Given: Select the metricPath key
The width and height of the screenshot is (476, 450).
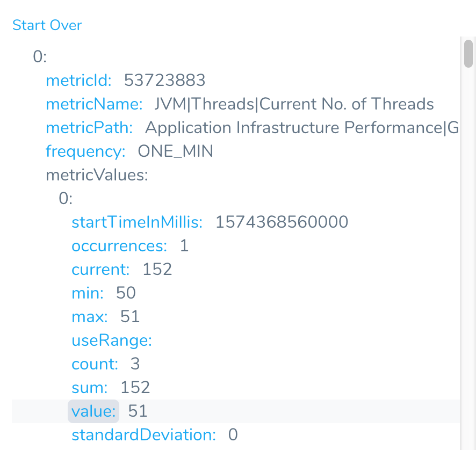Looking at the screenshot, I should pyautogui.click(x=89, y=128).
